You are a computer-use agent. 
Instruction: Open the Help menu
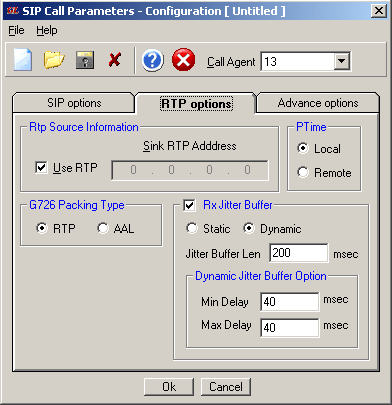47,30
